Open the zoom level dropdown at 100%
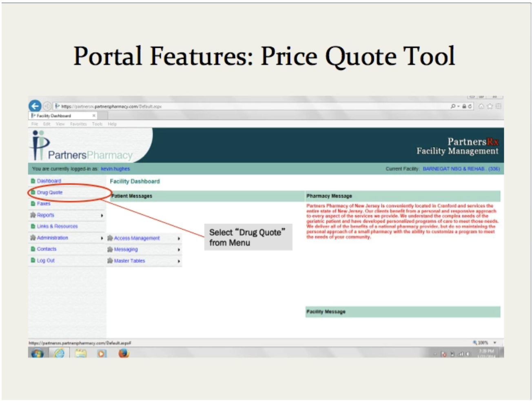Image resolution: width=532 pixels, height=401 pixels. click(x=495, y=343)
